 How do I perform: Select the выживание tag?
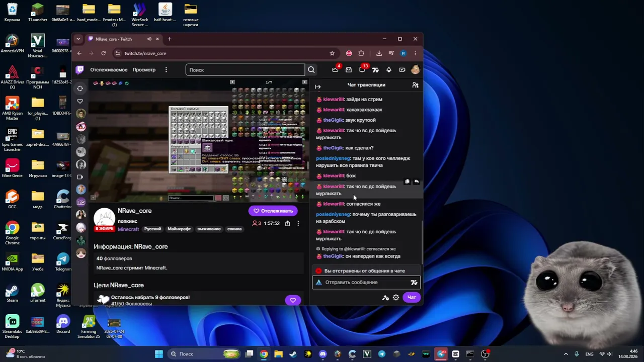coord(209,229)
